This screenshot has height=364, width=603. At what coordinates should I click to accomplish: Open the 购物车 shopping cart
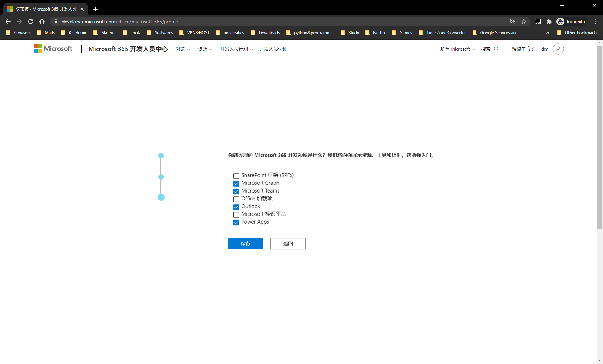tap(523, 49)
